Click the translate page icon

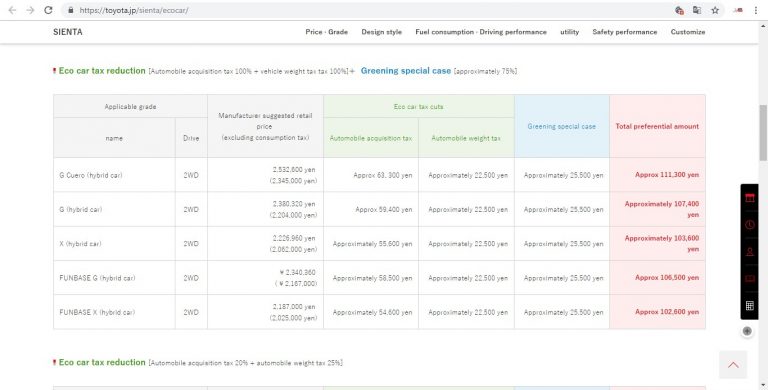[697, 10]
